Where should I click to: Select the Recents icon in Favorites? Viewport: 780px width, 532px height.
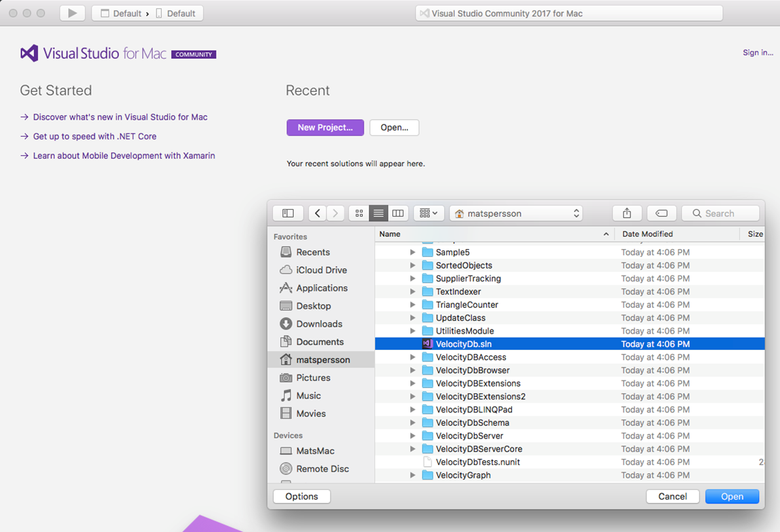(x=286, y=252)
